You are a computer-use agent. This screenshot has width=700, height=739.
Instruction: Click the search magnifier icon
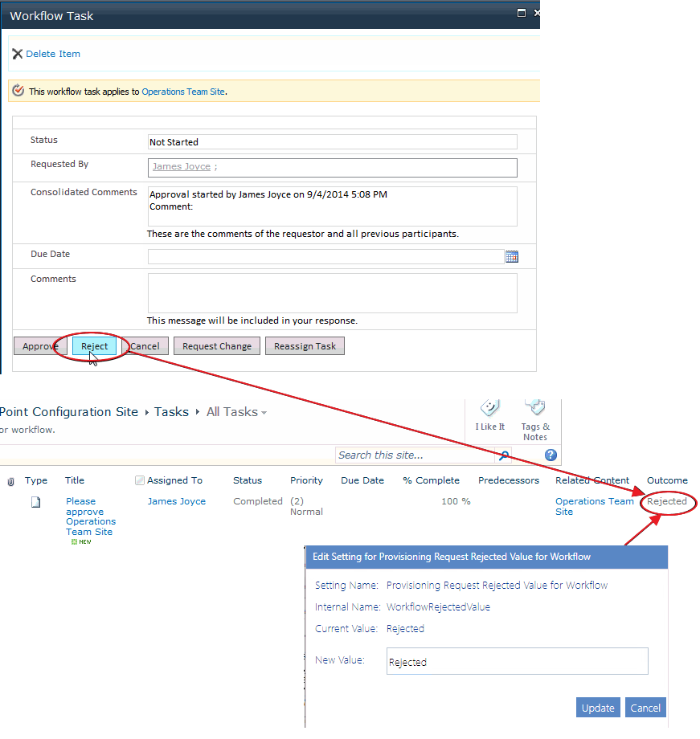pos(504,455)
